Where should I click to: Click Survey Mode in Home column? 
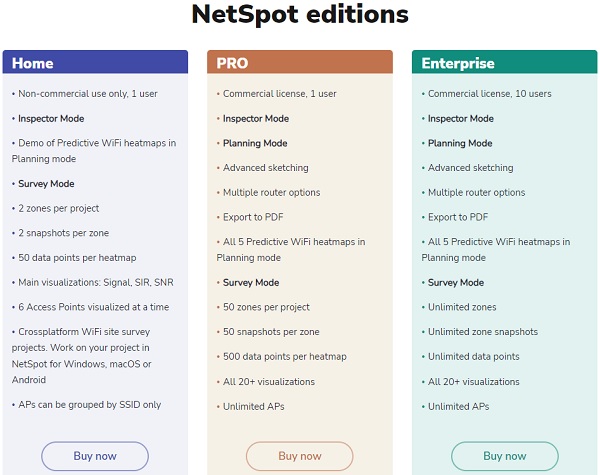point(46,184)
